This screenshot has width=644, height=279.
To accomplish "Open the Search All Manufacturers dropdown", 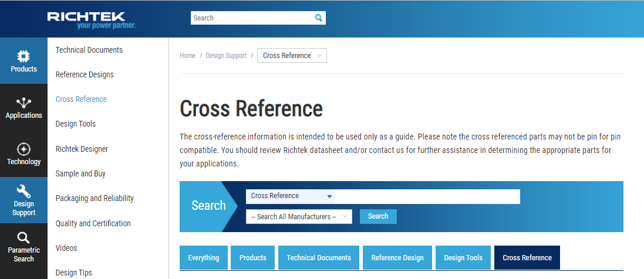I will point(299,217).
